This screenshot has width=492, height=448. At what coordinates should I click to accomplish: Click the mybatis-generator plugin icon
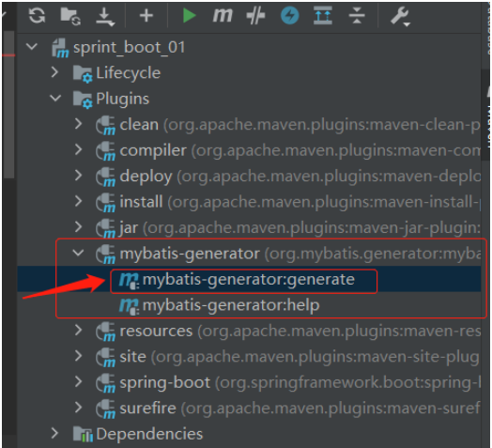click(105, 254)
